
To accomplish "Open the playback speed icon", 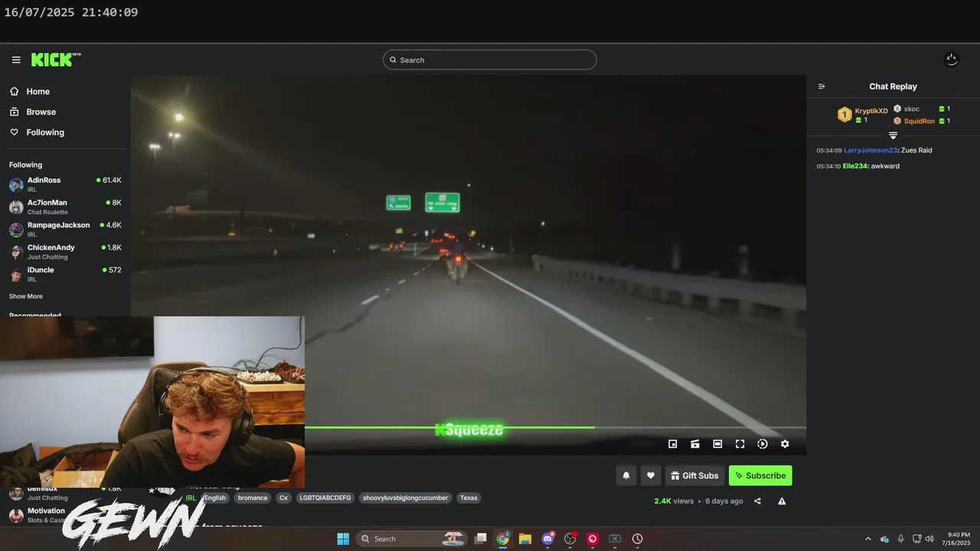I will (763, 444).
